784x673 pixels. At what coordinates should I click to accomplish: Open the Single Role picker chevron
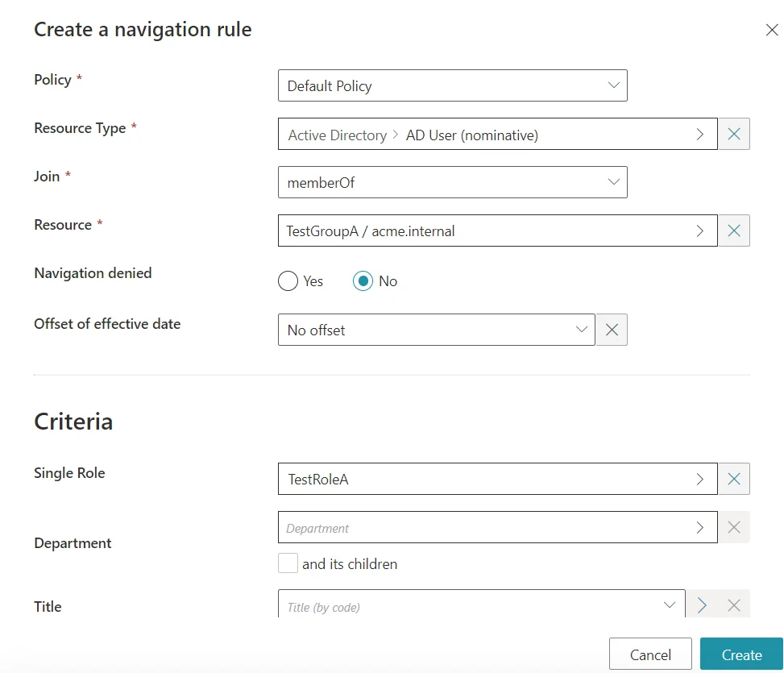click(700, 479)
